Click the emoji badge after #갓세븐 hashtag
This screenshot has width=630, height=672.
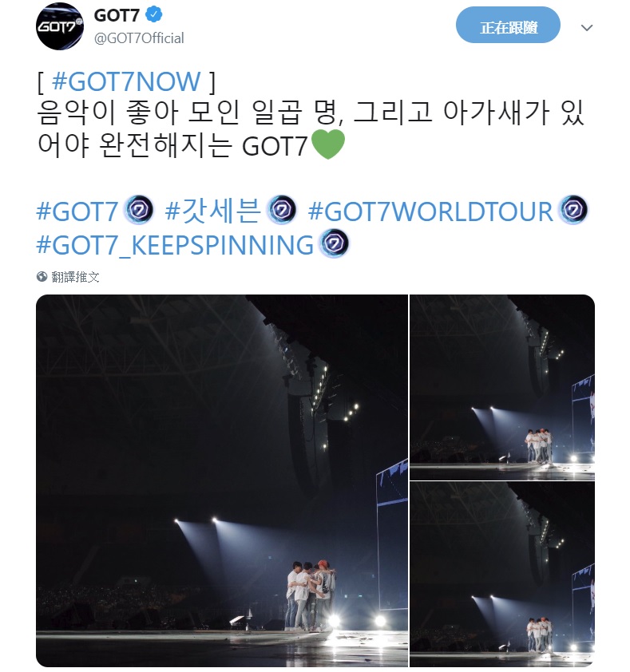click(281, 210)
